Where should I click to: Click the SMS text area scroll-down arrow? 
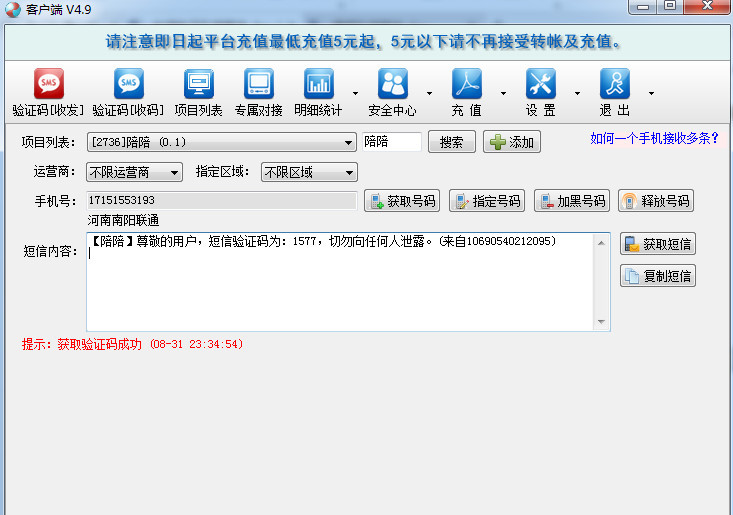tap(601, 322)
